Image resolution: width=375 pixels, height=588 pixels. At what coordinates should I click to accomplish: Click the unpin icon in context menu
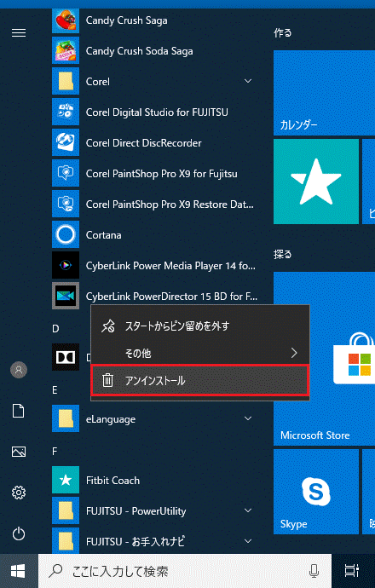[108, 326]
